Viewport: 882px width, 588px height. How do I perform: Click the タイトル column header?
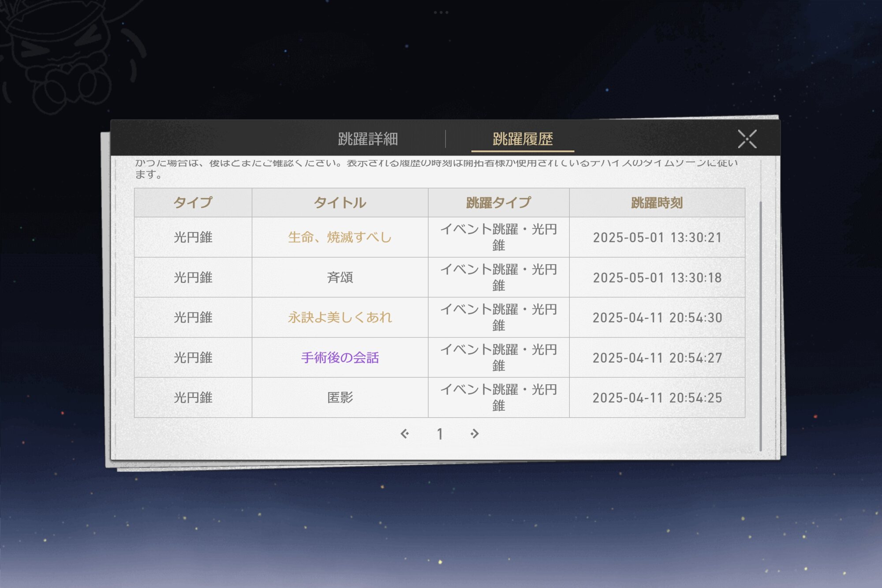tap(340, 202)
